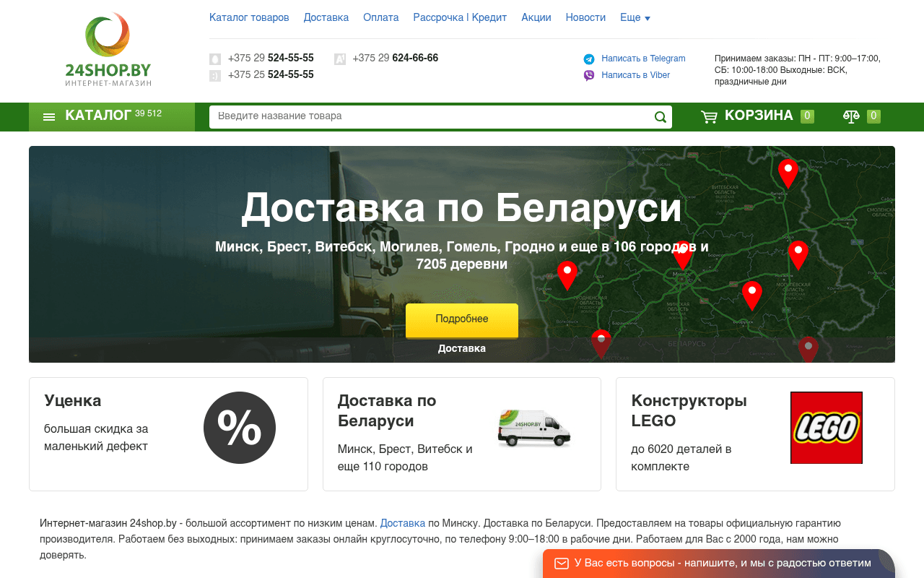
Task: Click the product search input field
Action: (x=433, y=116)
